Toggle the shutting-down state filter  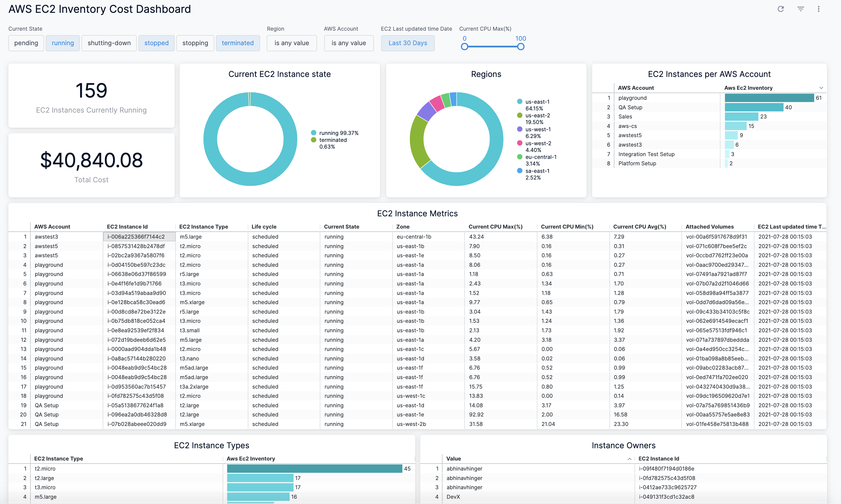[109, 43]
